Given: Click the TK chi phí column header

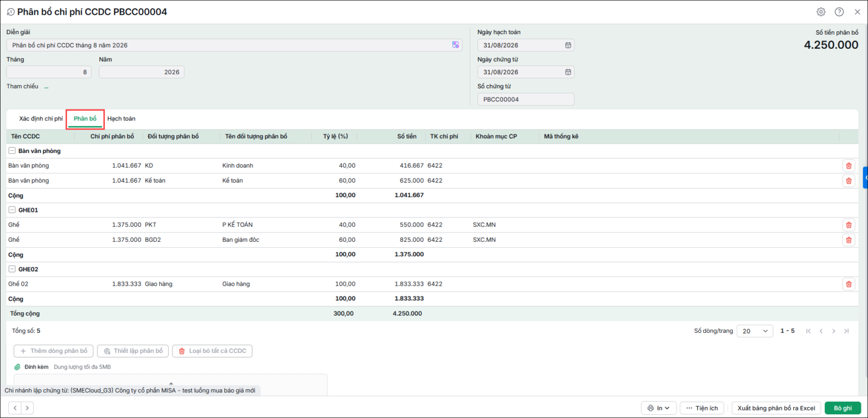Looking at the screenshot, I should click(444, 137).
